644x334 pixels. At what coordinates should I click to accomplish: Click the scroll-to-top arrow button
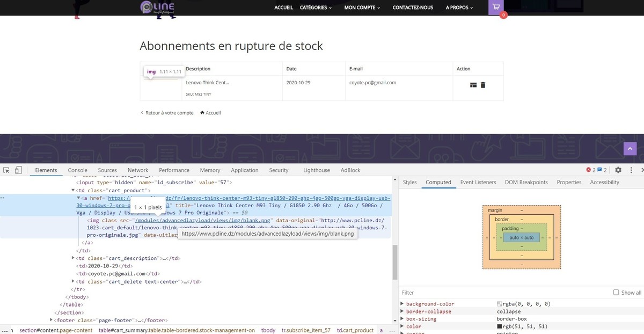[x=630, y=149]
